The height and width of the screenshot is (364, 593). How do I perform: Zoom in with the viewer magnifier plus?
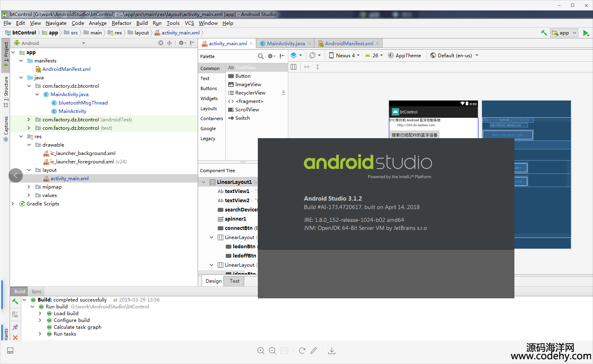261,351
